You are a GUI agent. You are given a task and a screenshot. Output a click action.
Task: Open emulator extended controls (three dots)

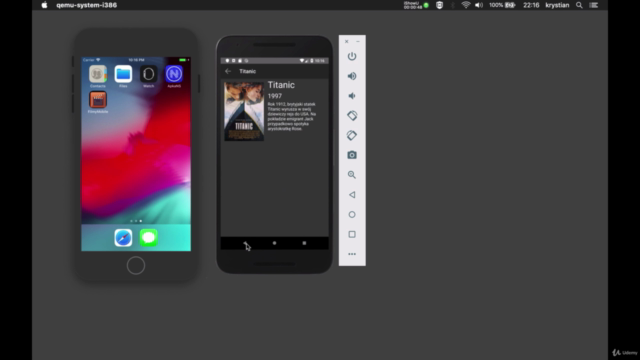point(352,254)
